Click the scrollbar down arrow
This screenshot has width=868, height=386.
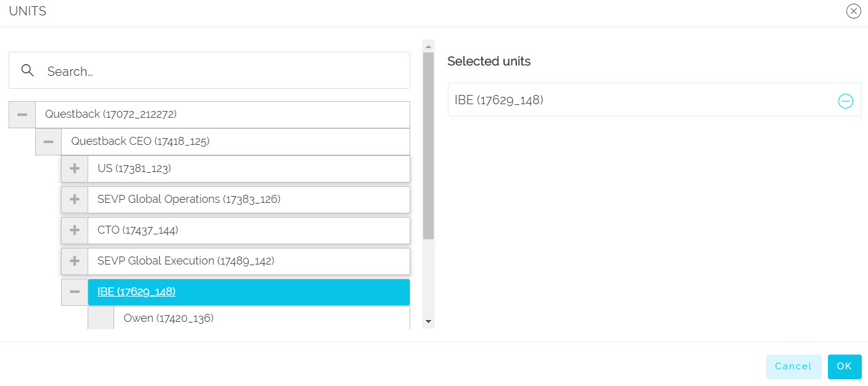[x=428, y=322]
